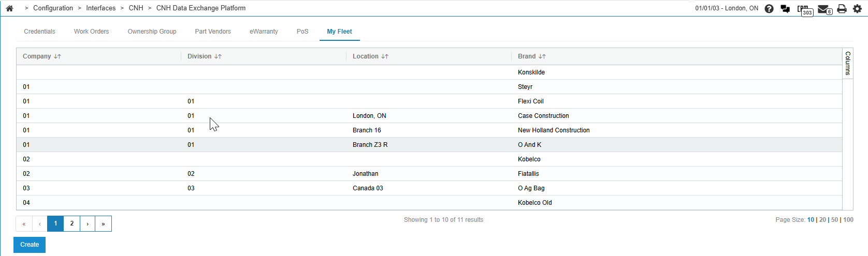Click the Interfaces breadcrumb link

coord(100,8)
